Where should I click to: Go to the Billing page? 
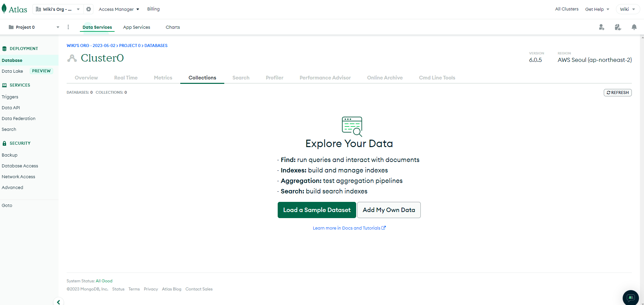click(153, 9)
